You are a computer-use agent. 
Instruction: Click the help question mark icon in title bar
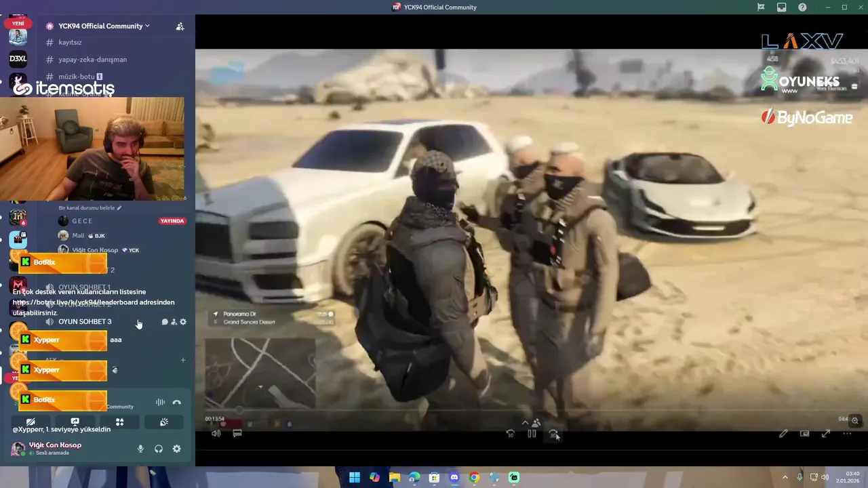[803, 7]
